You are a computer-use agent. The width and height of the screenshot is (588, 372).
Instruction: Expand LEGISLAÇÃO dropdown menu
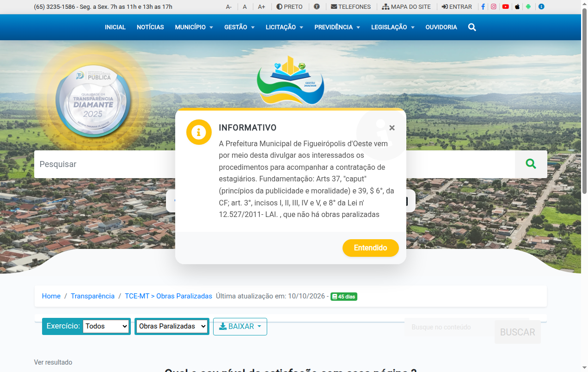(x=392, y=27)
